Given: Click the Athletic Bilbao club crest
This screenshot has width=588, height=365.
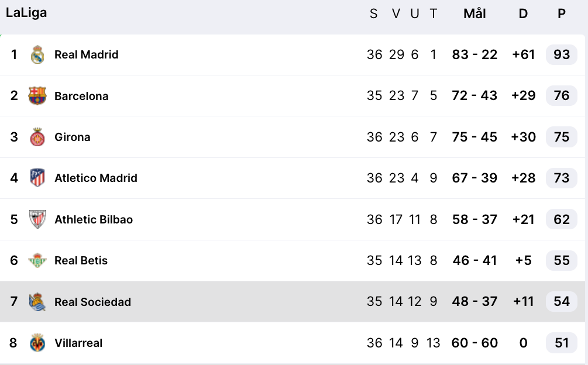Looking at the screenshot, I should coord(38,219).
